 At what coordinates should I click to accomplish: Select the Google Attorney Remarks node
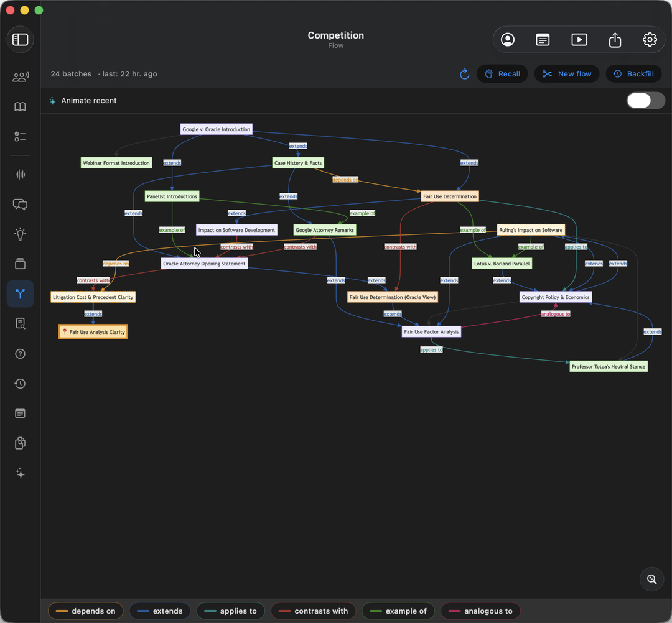coord(324,230)
